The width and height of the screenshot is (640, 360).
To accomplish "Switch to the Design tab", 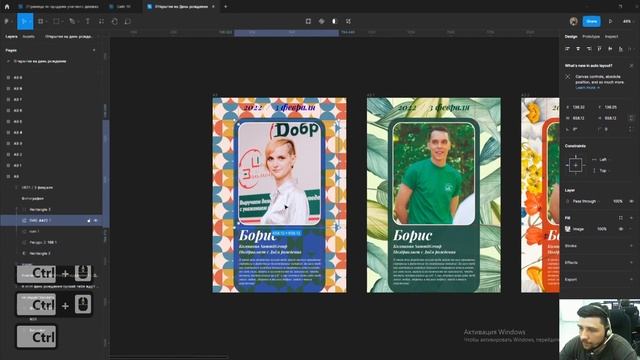I will 571,36.
